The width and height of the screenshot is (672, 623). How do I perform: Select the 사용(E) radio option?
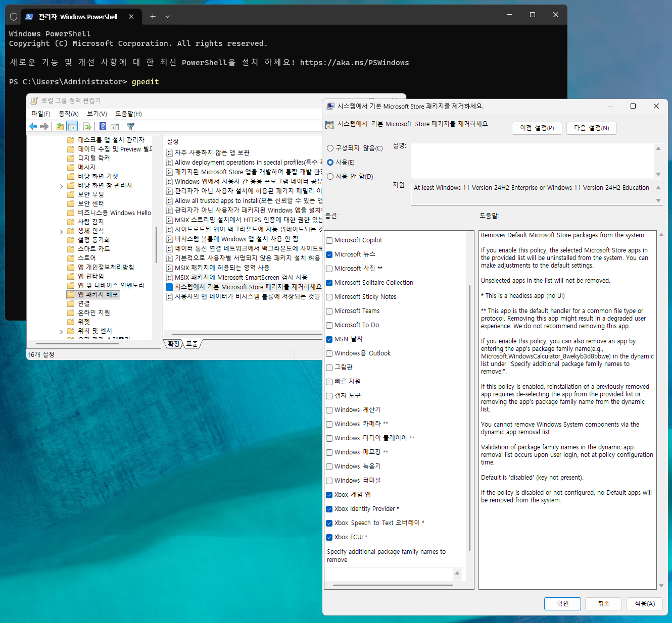click(330, 163)
